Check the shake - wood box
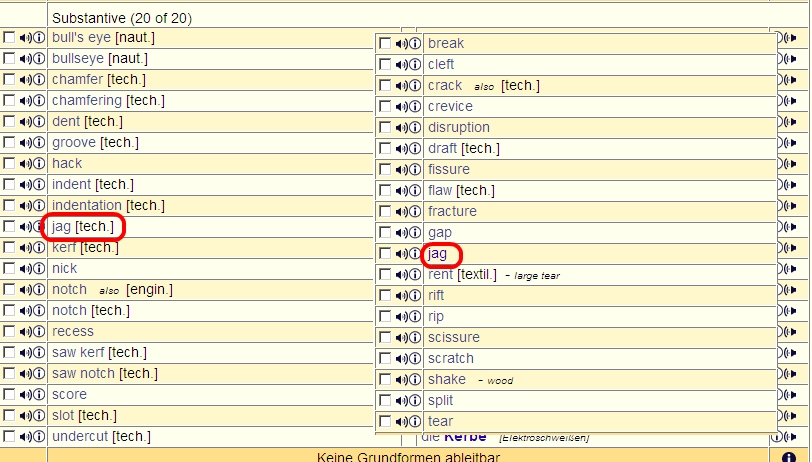This screenshot has height=462, width=812. coord(385,379)
